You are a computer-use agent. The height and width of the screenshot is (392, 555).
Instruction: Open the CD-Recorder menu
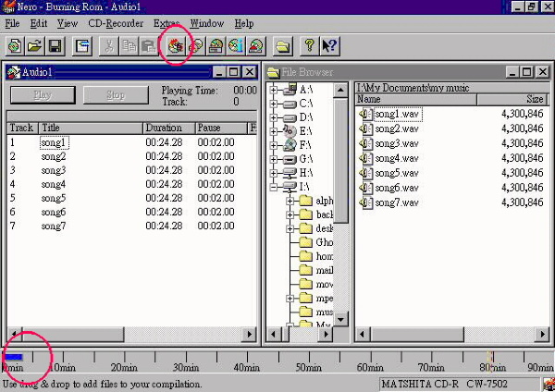pos(116,24)
